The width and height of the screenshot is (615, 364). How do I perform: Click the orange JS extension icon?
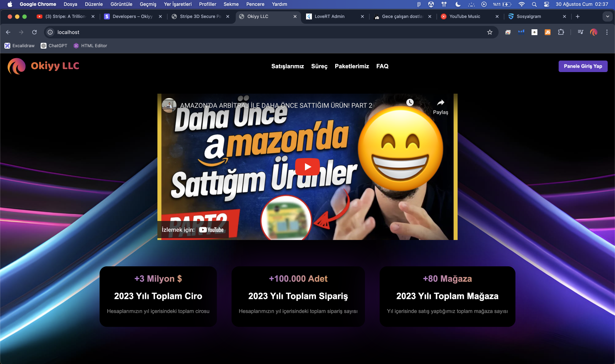[x=548, y=32]
